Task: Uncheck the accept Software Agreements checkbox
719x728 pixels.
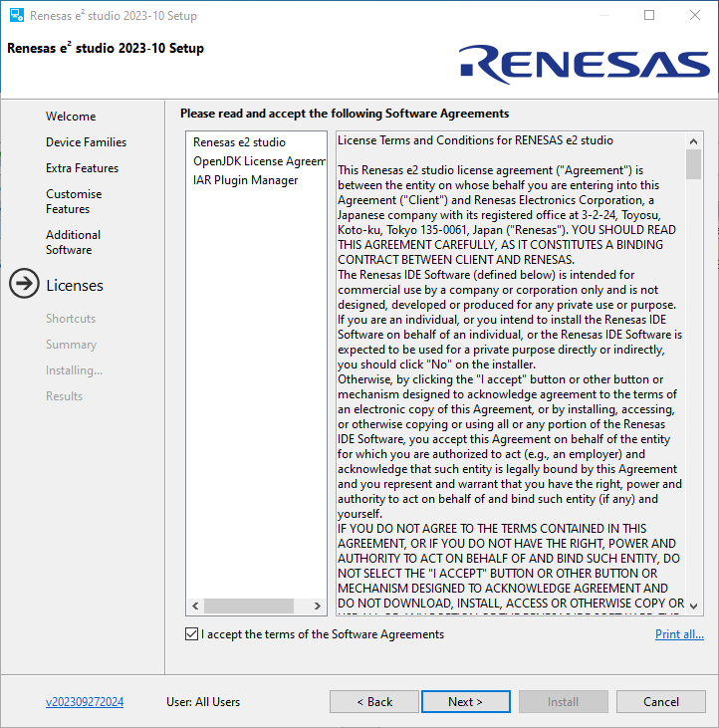Action: 191,634
